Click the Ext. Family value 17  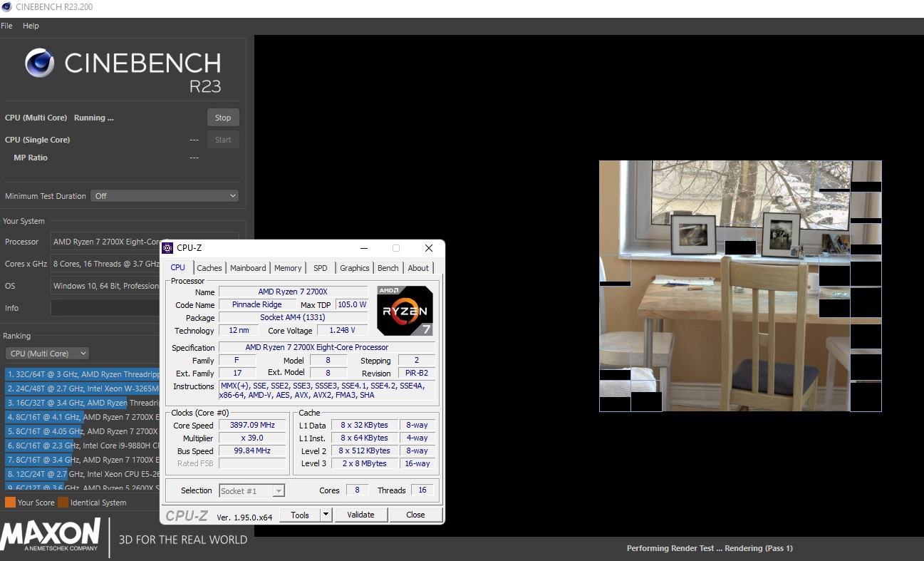point(237,373)
